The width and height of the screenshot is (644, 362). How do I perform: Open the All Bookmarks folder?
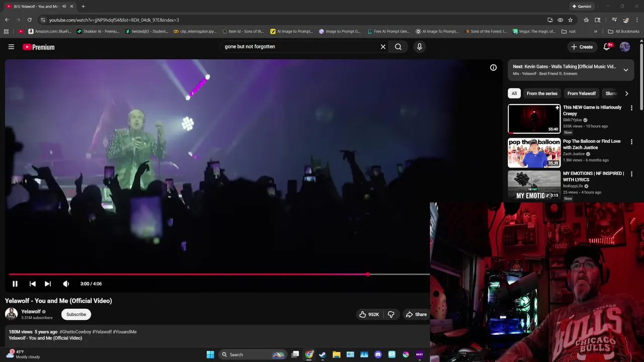coord(624,31)
